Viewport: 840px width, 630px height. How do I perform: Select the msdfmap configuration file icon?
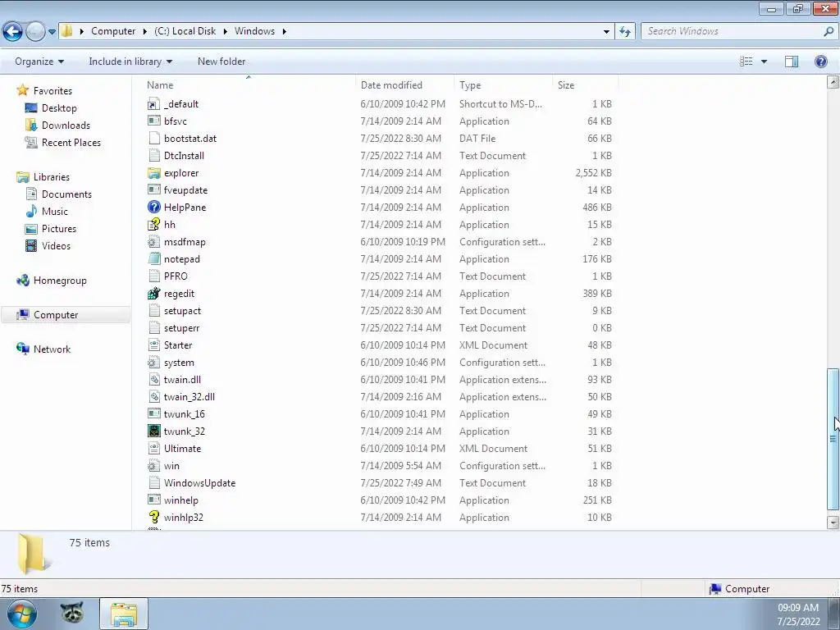(153, 242)
